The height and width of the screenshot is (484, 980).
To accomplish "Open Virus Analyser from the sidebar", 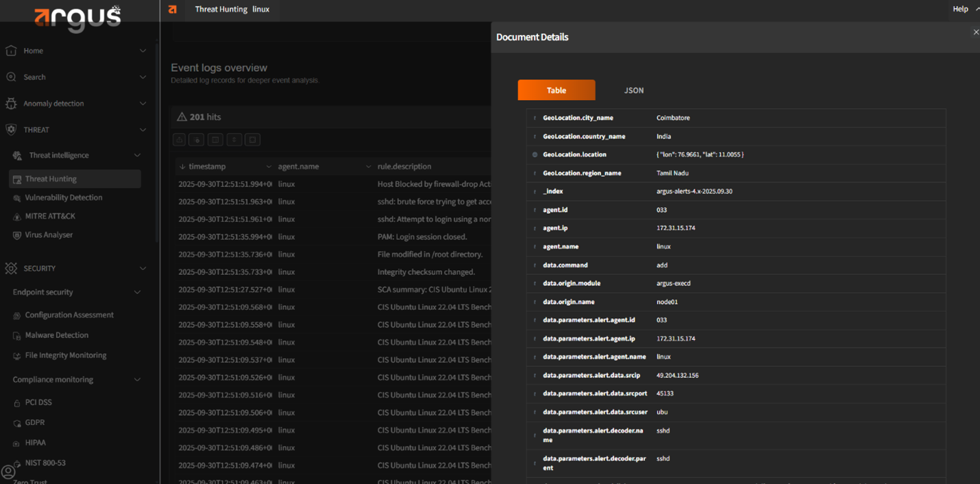I will click(49, 235).
